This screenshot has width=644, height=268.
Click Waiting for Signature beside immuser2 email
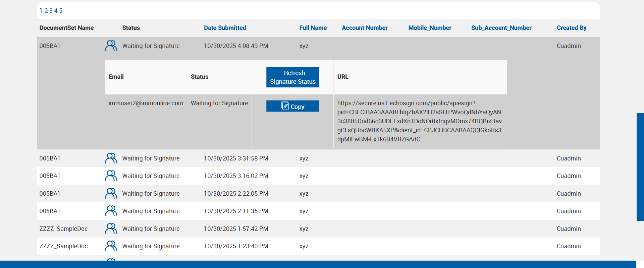219,103
